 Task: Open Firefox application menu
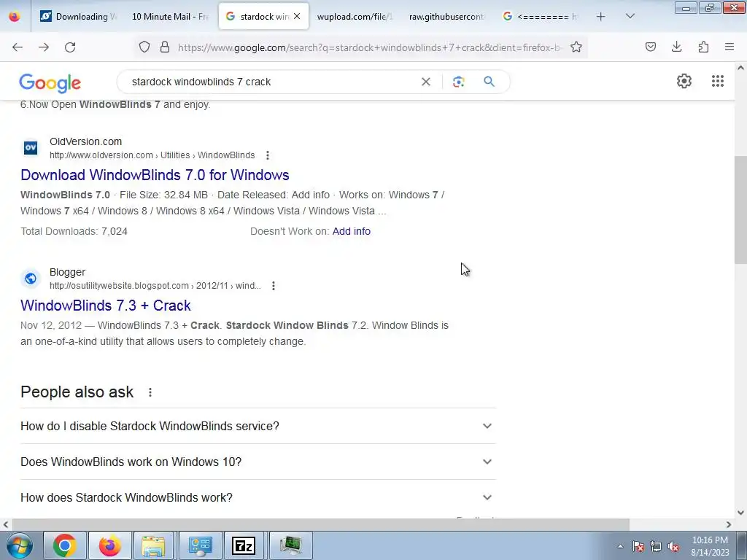coord(729,47)
